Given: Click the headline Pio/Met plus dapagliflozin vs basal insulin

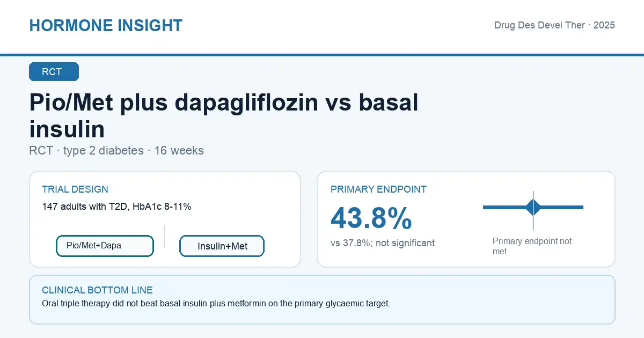Looking at the screenshot, I should pos(224,115).
